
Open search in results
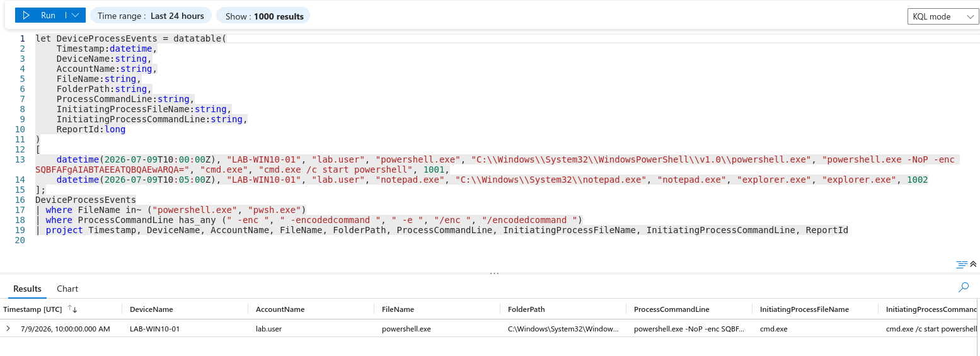coord(964,287)
